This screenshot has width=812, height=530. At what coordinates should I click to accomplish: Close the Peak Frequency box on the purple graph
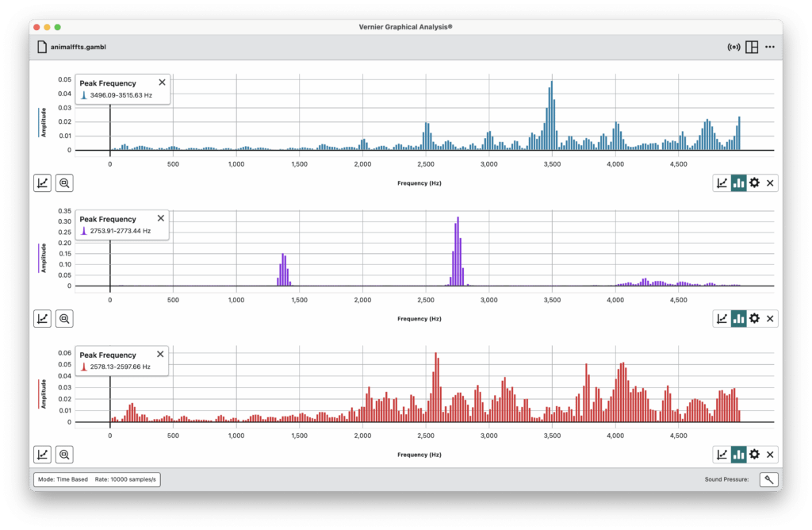(161, 218)
